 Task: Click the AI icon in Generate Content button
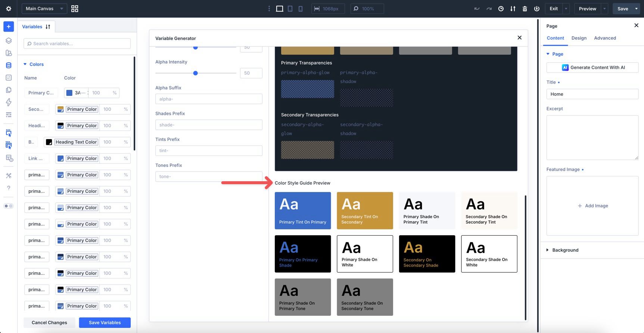565,67
